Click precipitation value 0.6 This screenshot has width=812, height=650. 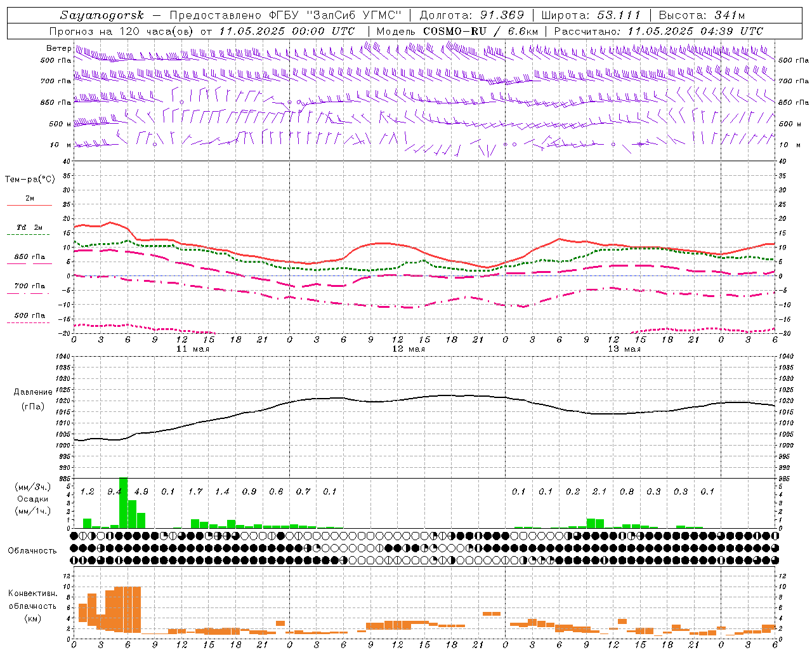[x=276, y=491]
